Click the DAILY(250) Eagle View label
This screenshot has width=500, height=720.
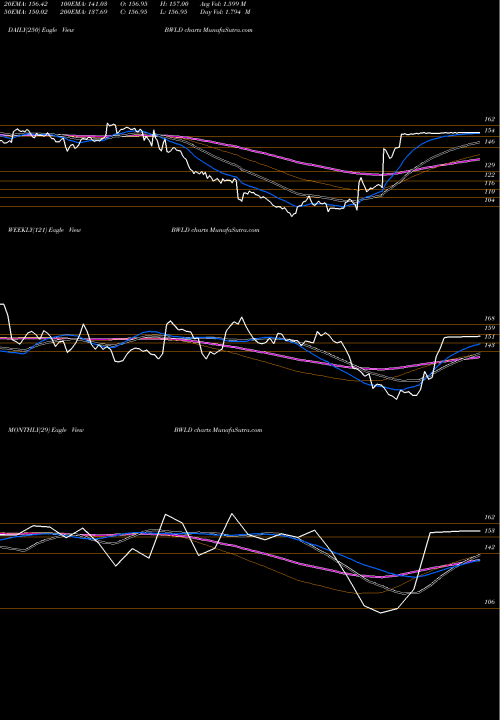(41, 30)
